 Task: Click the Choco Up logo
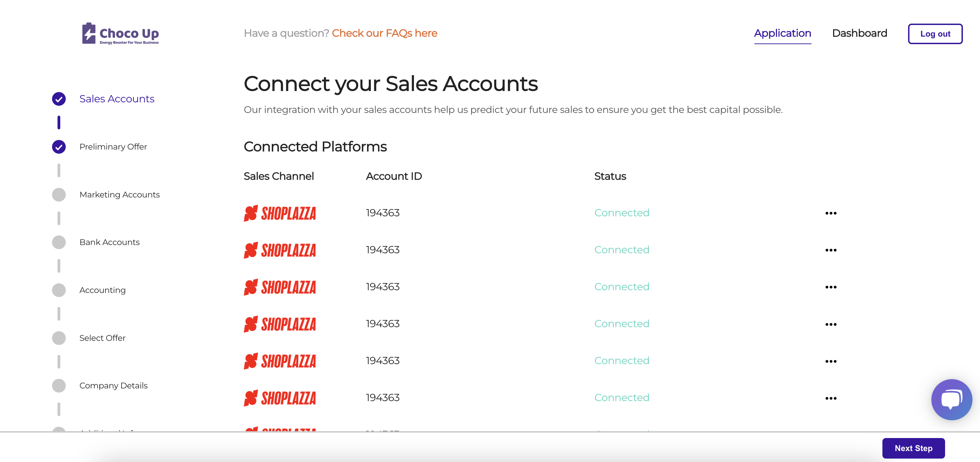(x=120, y=34)
